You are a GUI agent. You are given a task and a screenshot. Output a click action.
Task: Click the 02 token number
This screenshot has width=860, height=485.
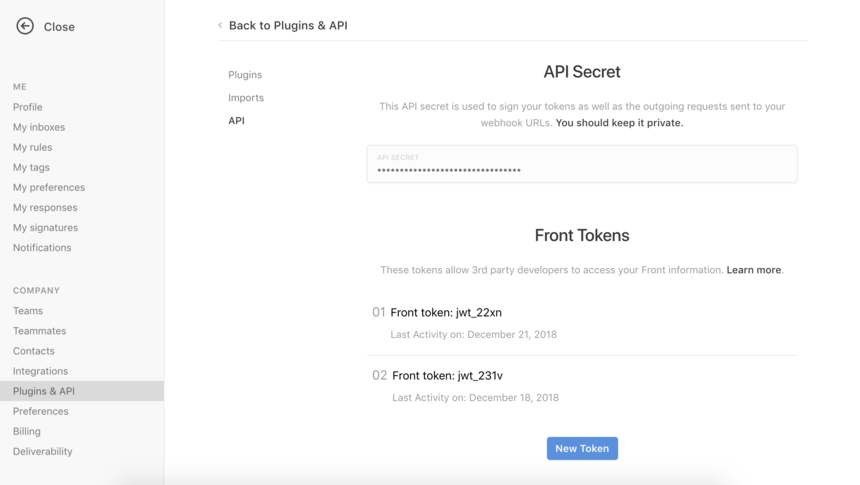click(380, 375)
